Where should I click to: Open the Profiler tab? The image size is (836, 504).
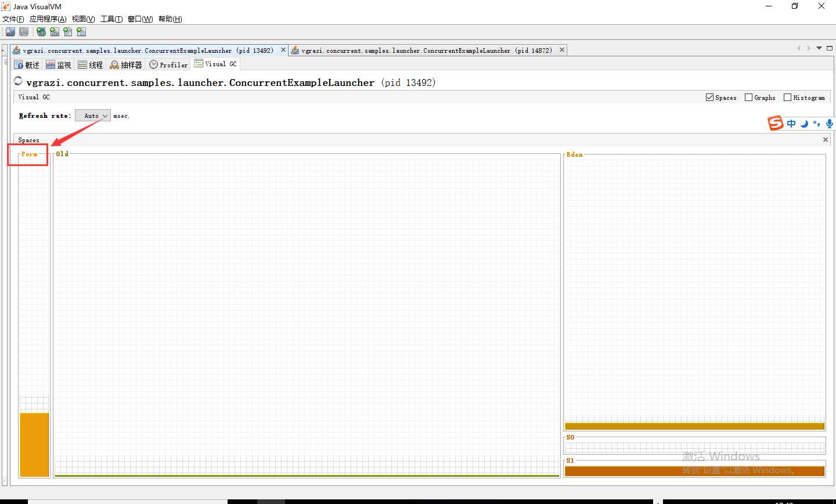(168, 64)
